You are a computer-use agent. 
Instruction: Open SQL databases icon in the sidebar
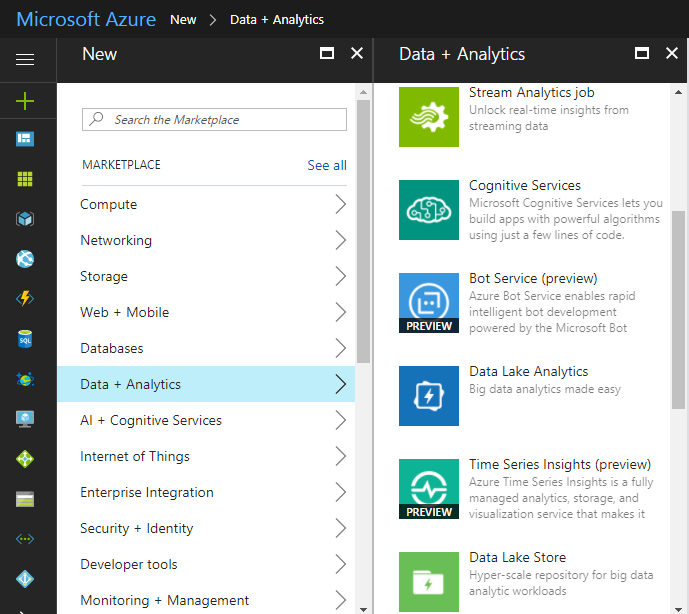25,339
